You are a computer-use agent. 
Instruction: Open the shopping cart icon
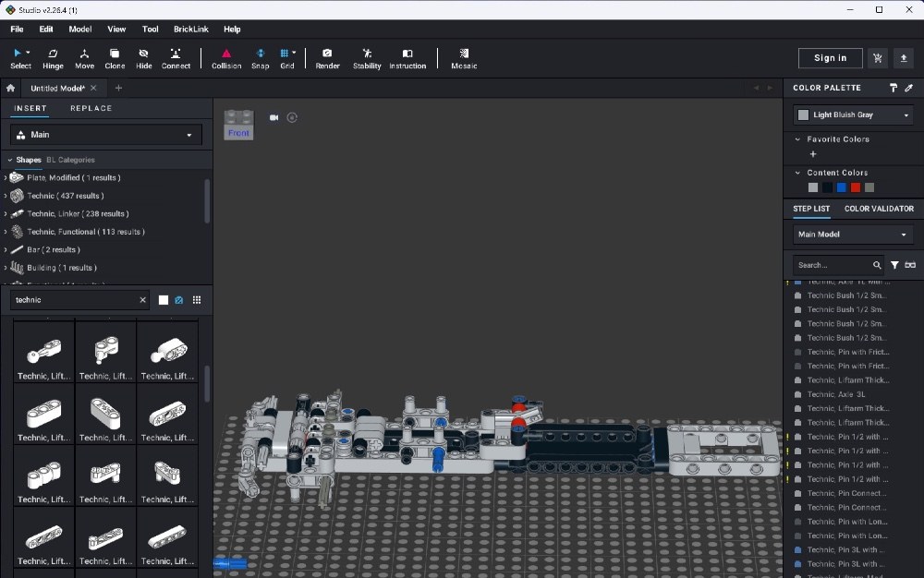tap(878, 57)
